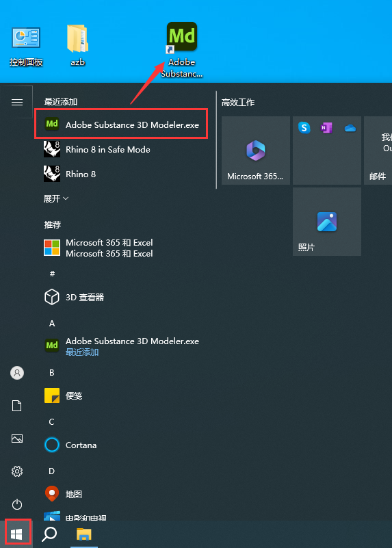Screen dimensions: 392x548
Task: Open the azb folder on desktop
Action: (x=77, y=45)
